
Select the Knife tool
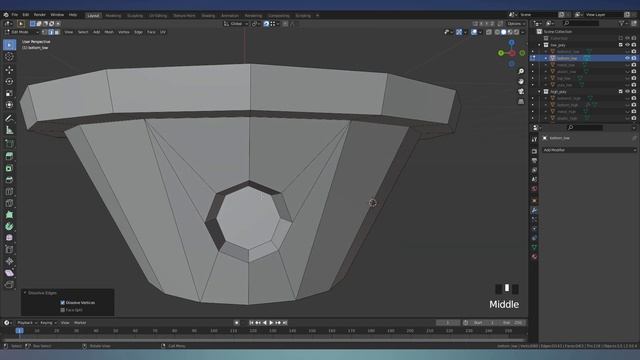pos(9,203)
